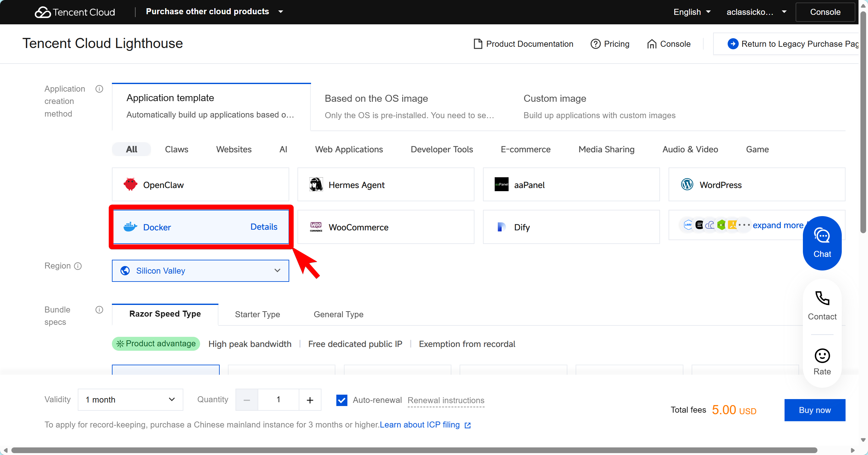Expand more application templates

click(x=778, y=225)
